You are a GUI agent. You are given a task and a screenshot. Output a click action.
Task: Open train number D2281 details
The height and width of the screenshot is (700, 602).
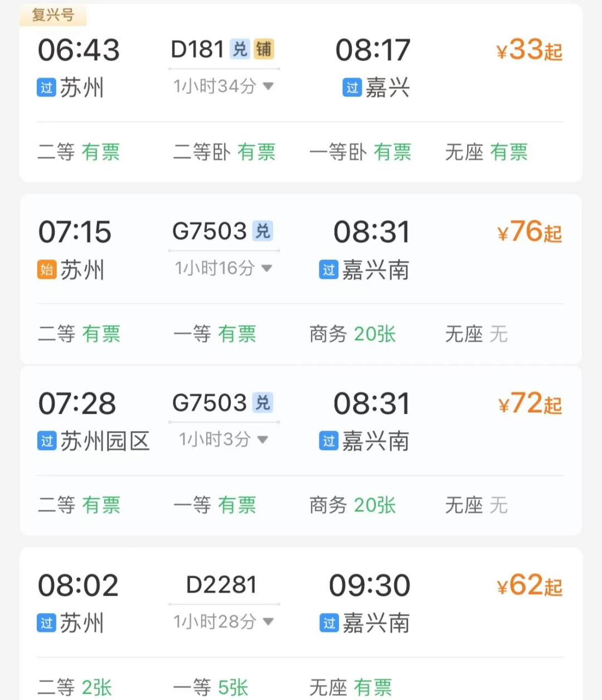(221, 585)
